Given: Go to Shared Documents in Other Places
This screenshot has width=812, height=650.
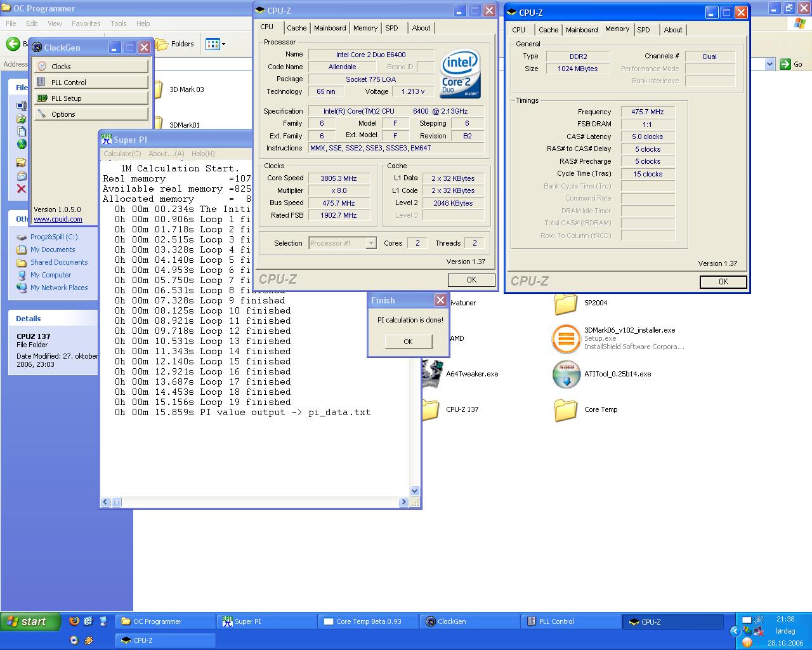Looking at the screenshot, I should point(59,262).
